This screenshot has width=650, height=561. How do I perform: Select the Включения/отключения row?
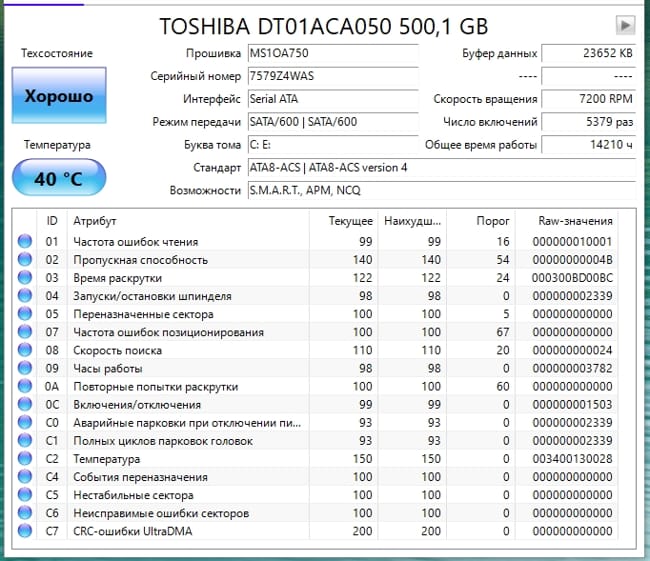[x=315, y=404]
